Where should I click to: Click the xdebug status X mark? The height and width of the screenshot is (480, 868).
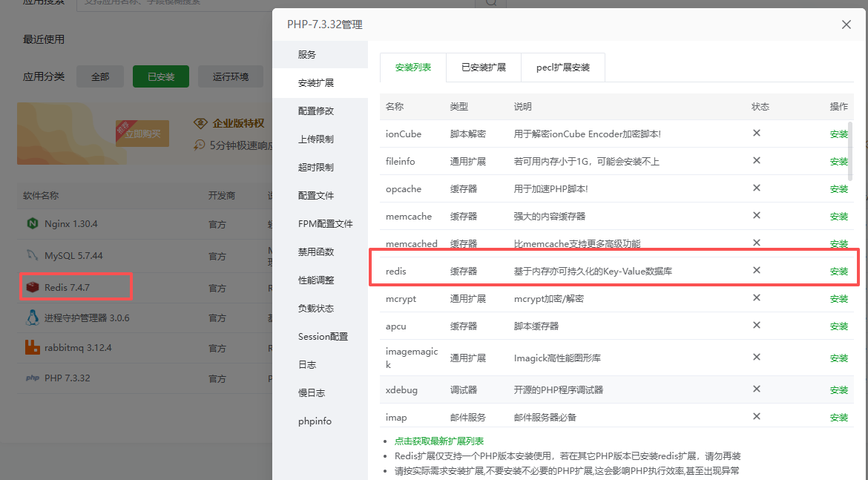click(x=756, y=389)
